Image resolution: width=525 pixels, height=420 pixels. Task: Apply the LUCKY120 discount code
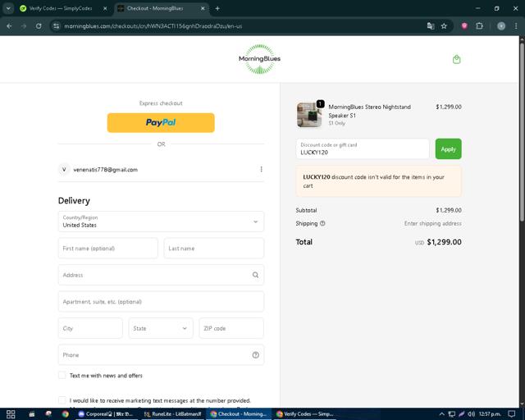(x=449, y=149)
